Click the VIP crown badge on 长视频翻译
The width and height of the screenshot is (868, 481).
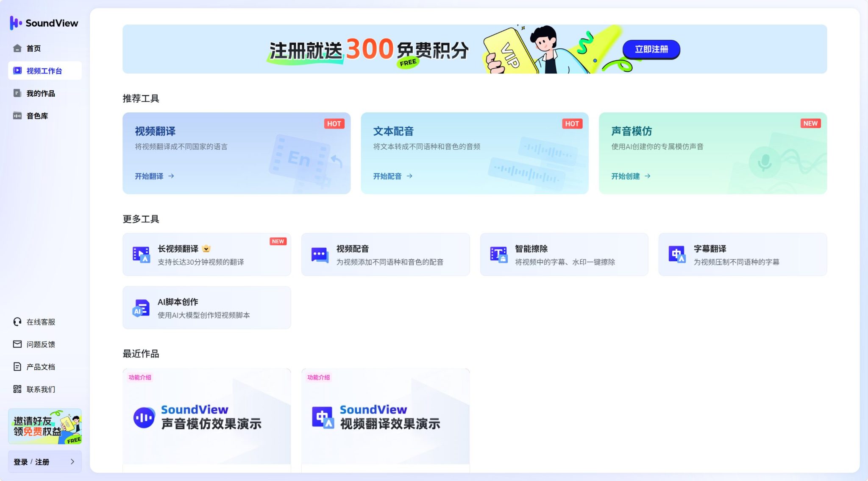(206, 249)
